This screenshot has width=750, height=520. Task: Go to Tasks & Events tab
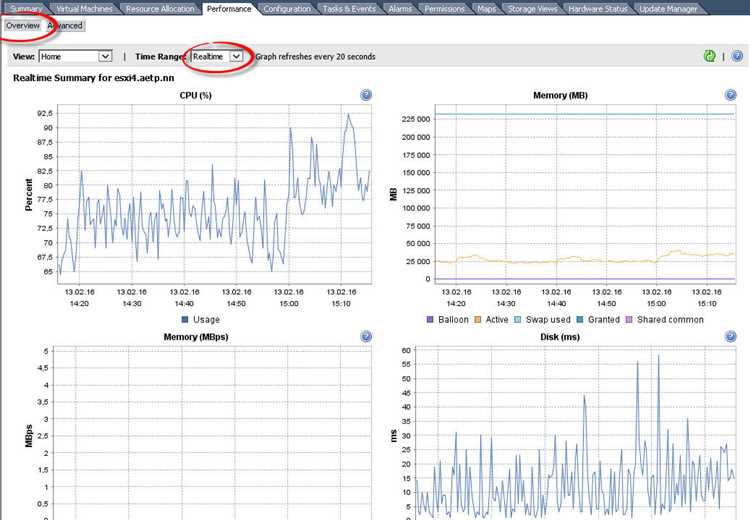coord(349,9)
